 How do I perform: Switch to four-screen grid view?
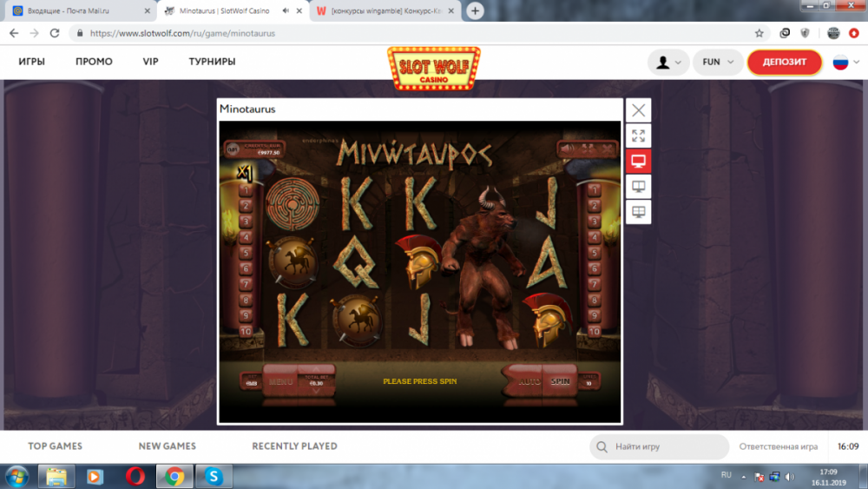tap(639, 212)
